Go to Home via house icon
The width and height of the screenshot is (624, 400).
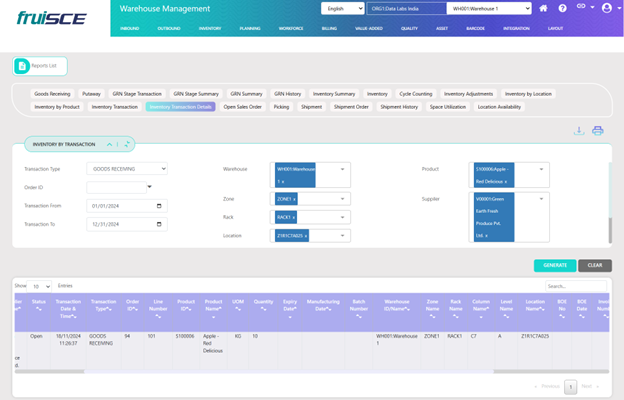tap(543, 8)
